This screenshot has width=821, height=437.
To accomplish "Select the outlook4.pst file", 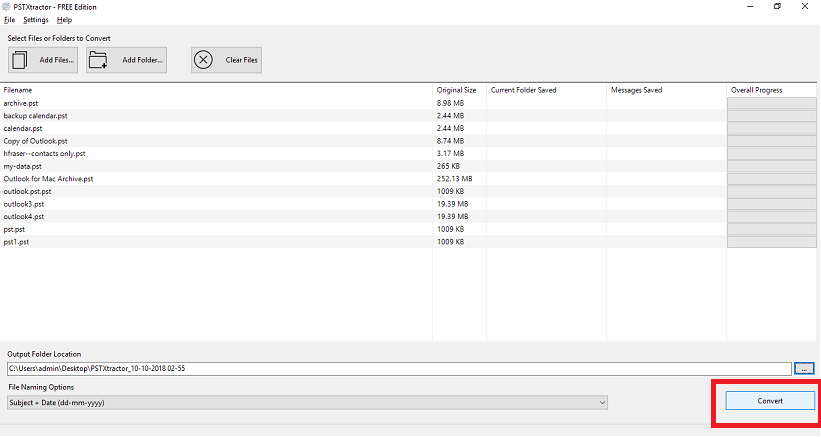I will coord(24,216).
